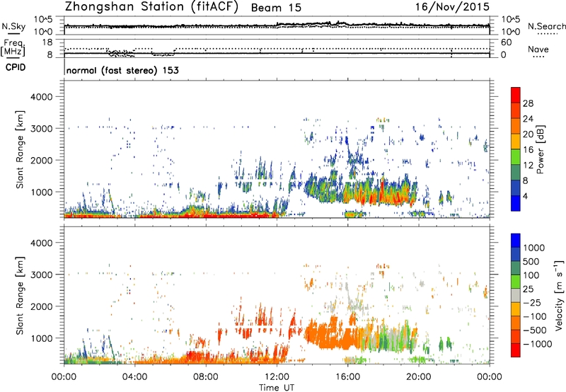This screenshot has width=566, height=392.
Task: Click the 'Velocity [m s-1]' colorbar label
Action: pos(559,295)
